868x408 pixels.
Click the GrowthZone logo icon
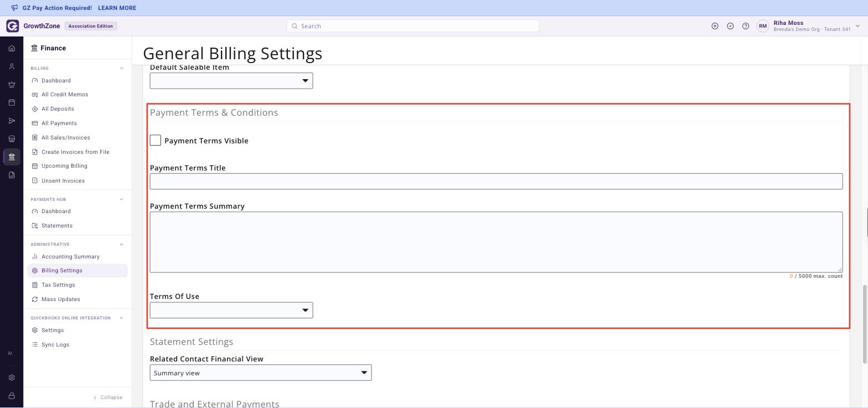[12, 26]
